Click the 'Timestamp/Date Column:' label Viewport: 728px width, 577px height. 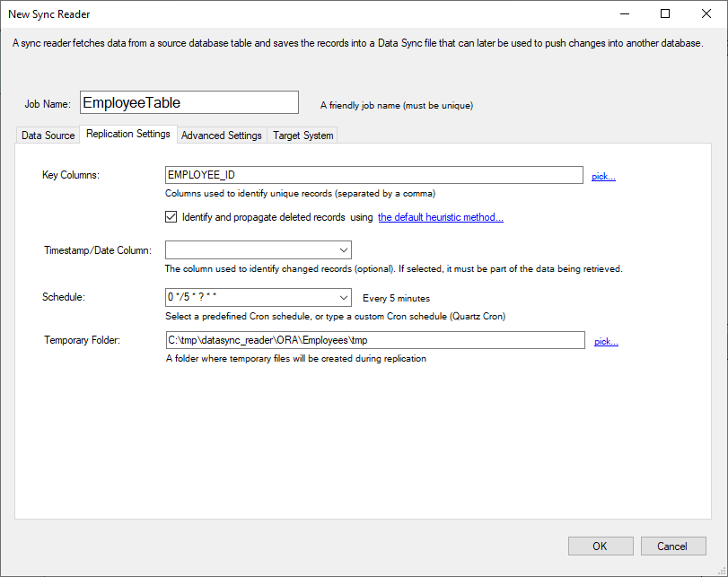point(98,250)
